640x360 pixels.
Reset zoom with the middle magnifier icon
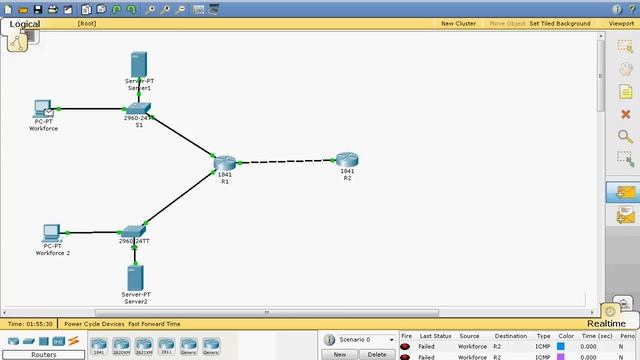[x=165, y=9]
